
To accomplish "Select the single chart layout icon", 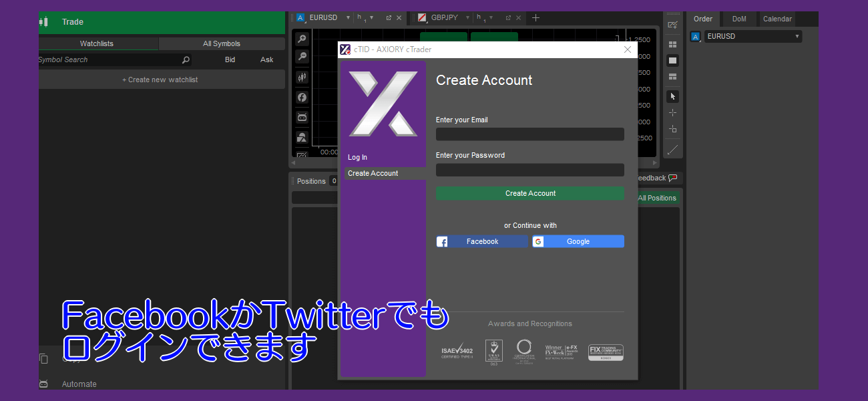I will [673, 60].
